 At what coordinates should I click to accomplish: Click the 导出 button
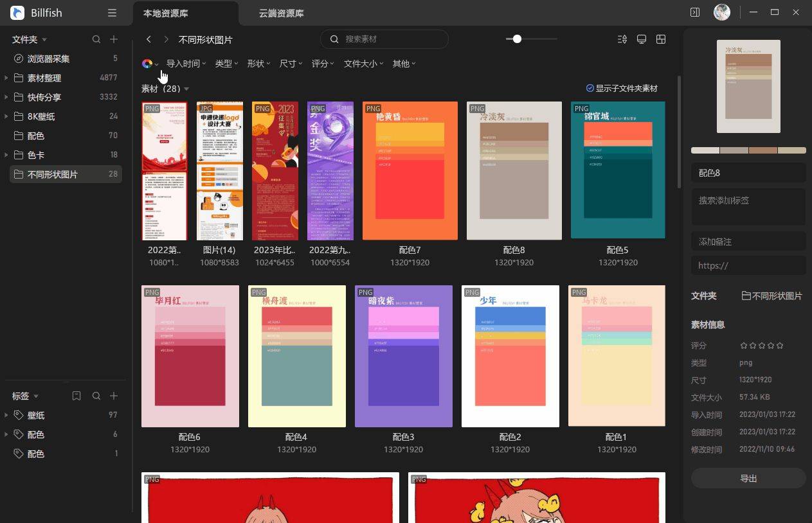(748, 478)
